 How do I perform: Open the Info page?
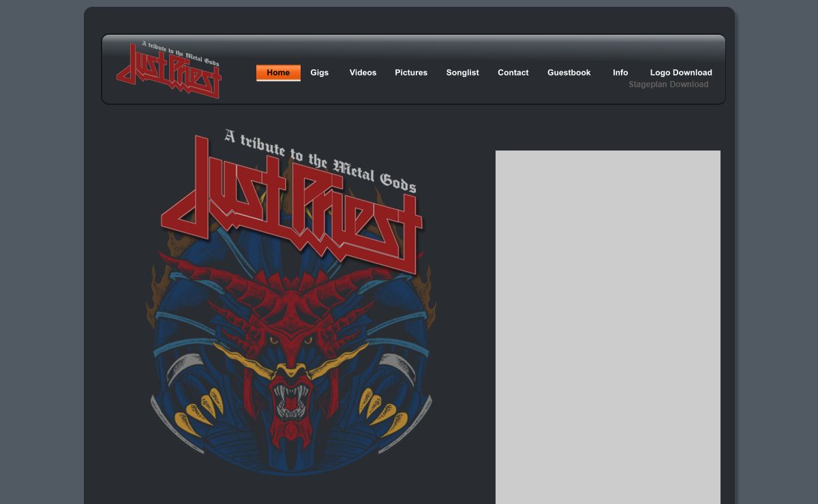tap(620, 73)
